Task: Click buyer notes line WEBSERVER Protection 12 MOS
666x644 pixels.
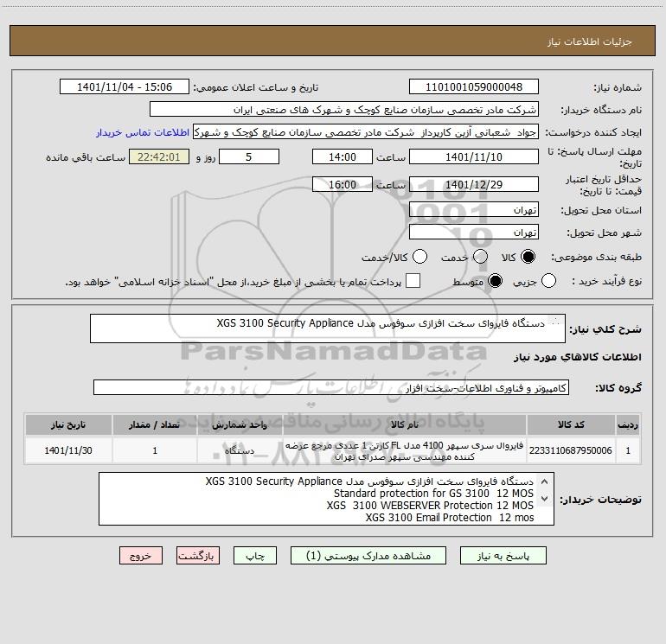Action: [430, 506]
